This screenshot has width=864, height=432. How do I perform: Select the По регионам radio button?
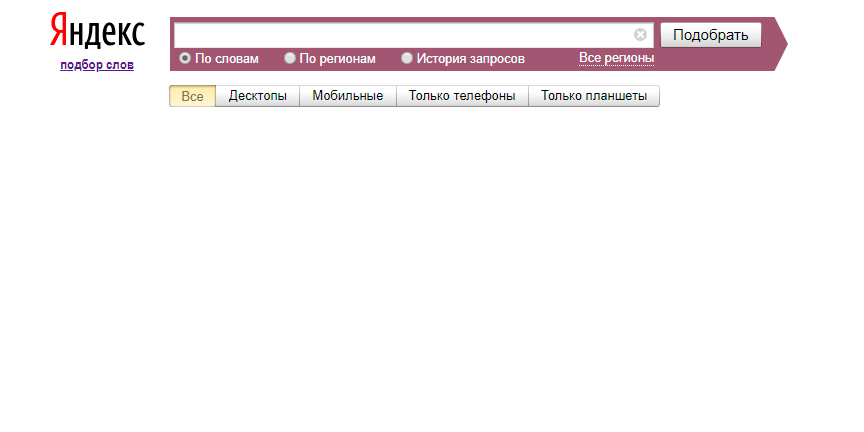289,58
